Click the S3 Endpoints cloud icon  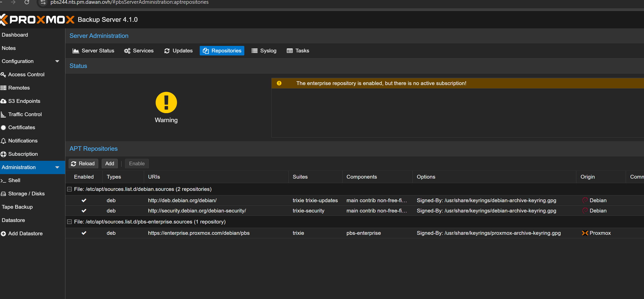(3, 101)
